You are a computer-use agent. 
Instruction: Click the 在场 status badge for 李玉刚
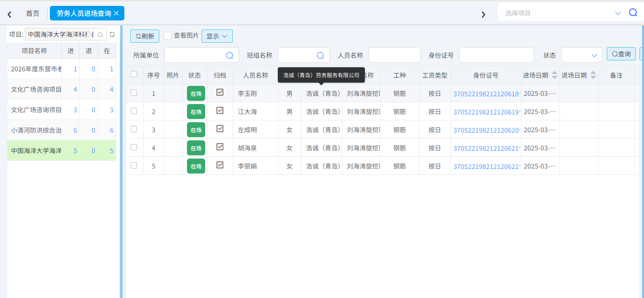coord(196,94)
